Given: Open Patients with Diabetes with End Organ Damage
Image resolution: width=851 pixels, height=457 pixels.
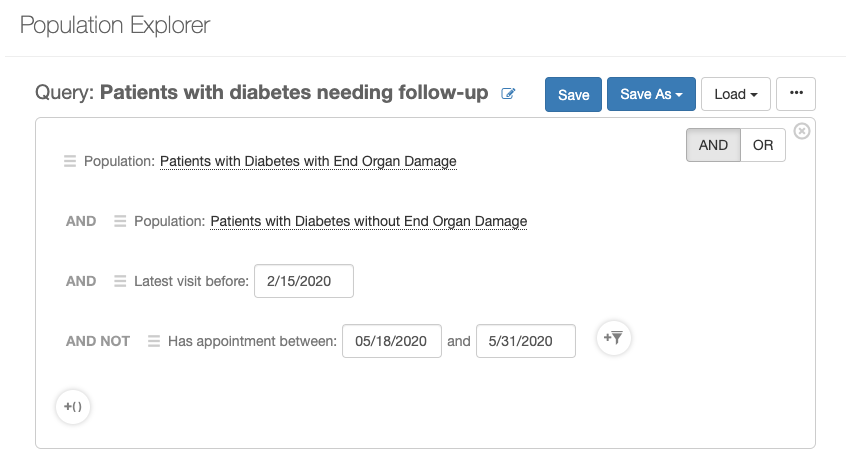Looking at the screenshot, I should pos(308,161).
